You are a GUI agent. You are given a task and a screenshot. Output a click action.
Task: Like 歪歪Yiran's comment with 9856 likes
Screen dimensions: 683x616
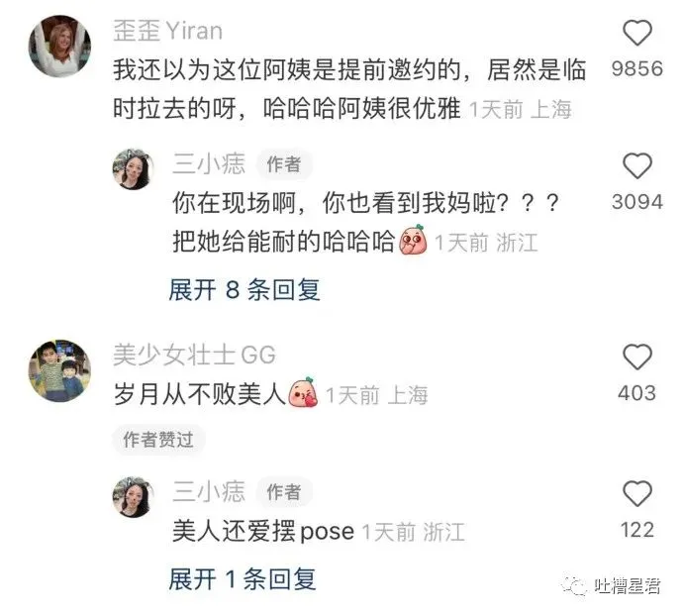tap(637, 33)
